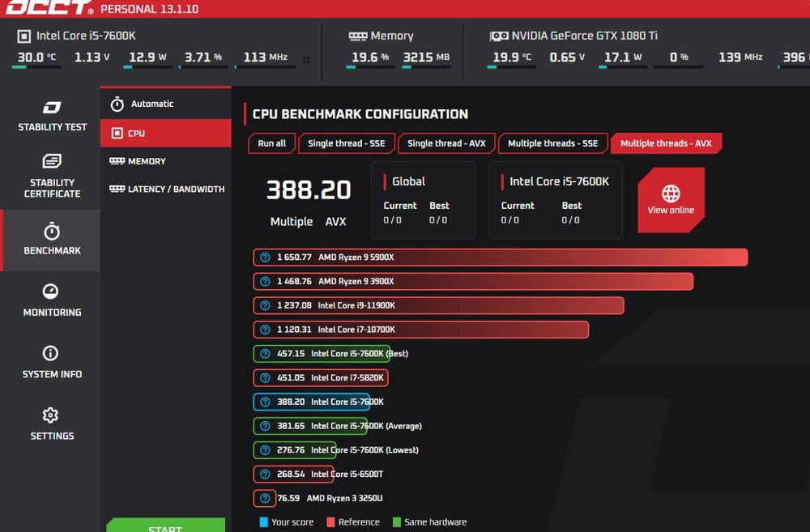The image size is (810, 532).
Task: Click the CPU usage 3.71 % reading
Action: (x=203, y=57)
